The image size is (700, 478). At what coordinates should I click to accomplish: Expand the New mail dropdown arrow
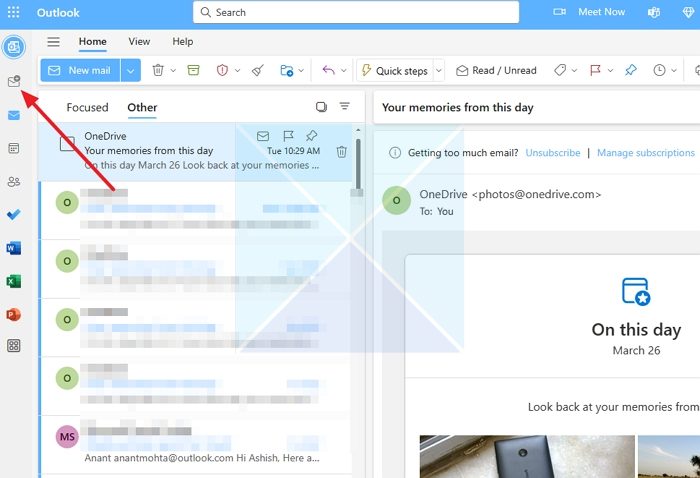click(130, 71)
